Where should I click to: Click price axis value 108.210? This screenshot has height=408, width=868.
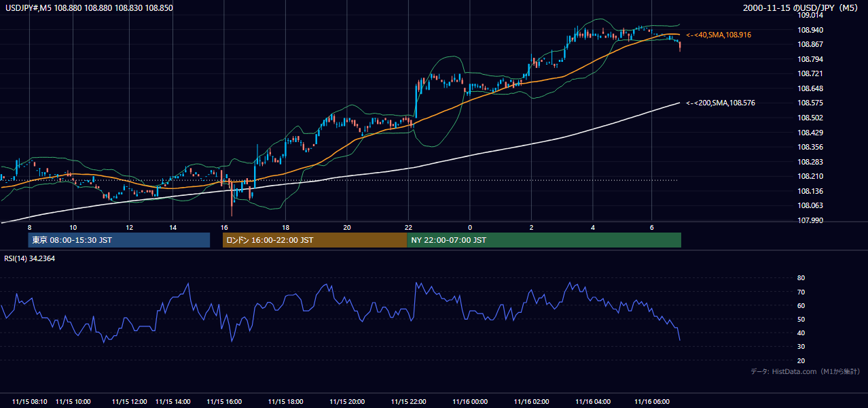[x=810, y=177]
